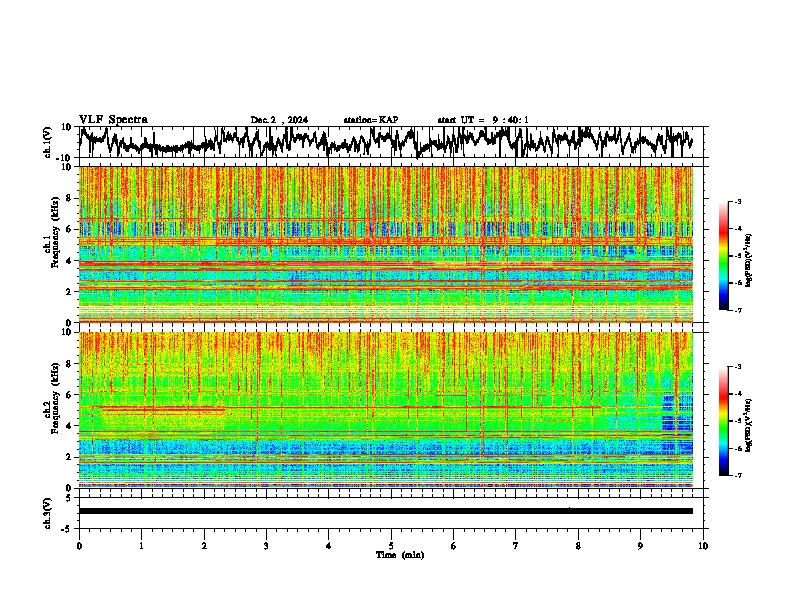Click the ch.2 frequency spectrogram panel

tap(386, 410)
